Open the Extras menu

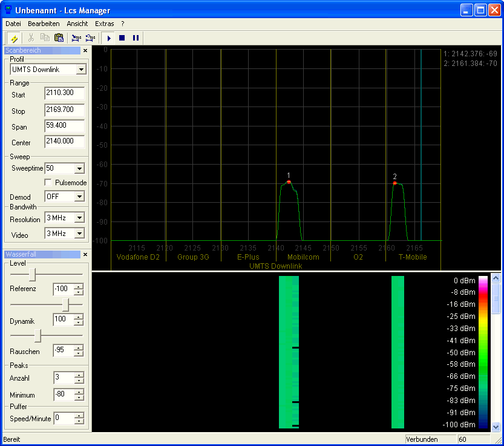pyautogui.click(x=105, y=24)
